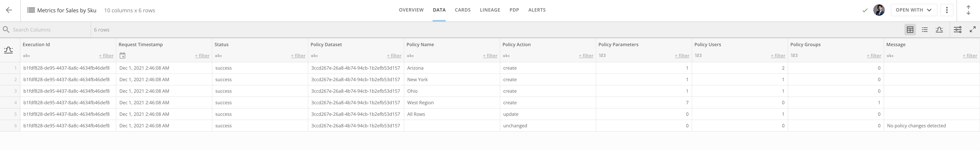Open the three-dot more options menu
The image size is (980, 150).
click(x=947, y=10)
